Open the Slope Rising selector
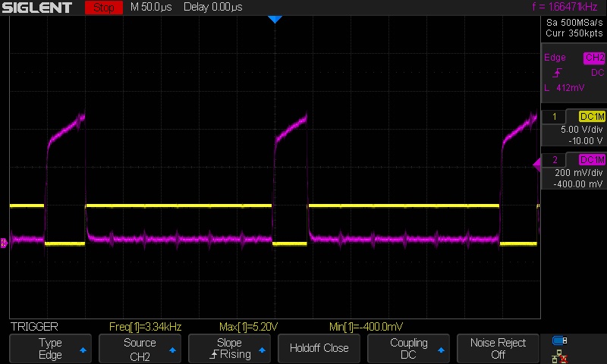Image resolution: width=607 pixels, height=364 pixels. 230,349
